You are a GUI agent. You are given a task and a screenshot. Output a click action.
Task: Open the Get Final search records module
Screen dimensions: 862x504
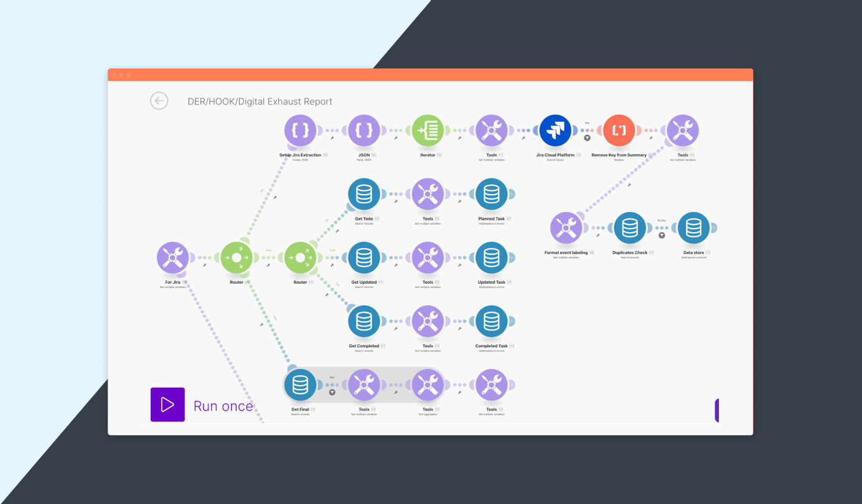(301, 385)
